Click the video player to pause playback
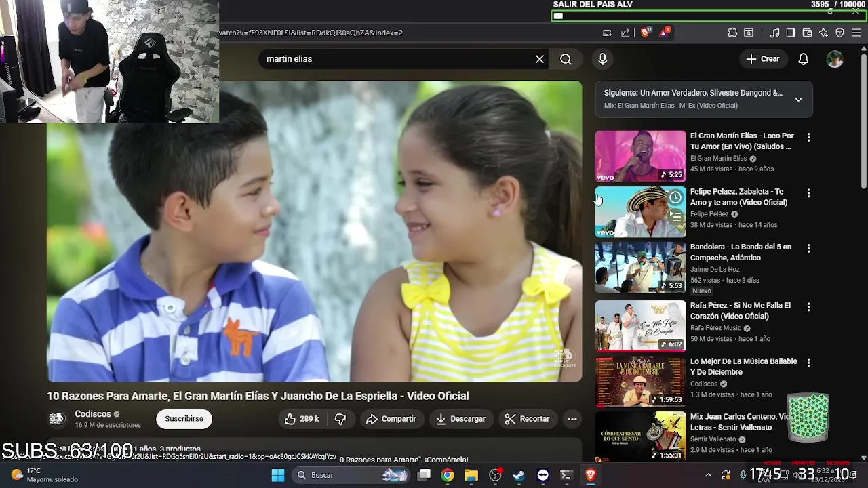The height and width of the screenshot is (488, 868). (x=315, y=231)
